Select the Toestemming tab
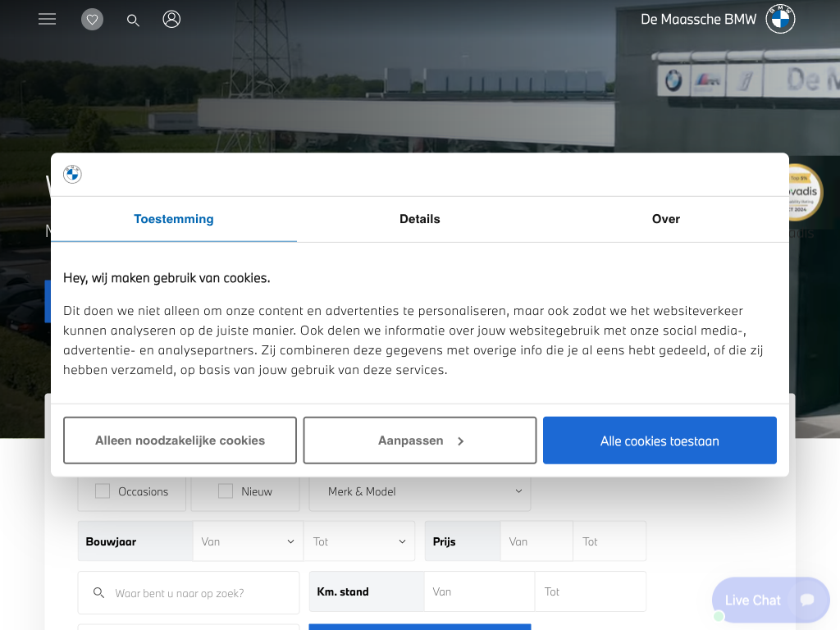The image size is (840, 630). (174, 219)
